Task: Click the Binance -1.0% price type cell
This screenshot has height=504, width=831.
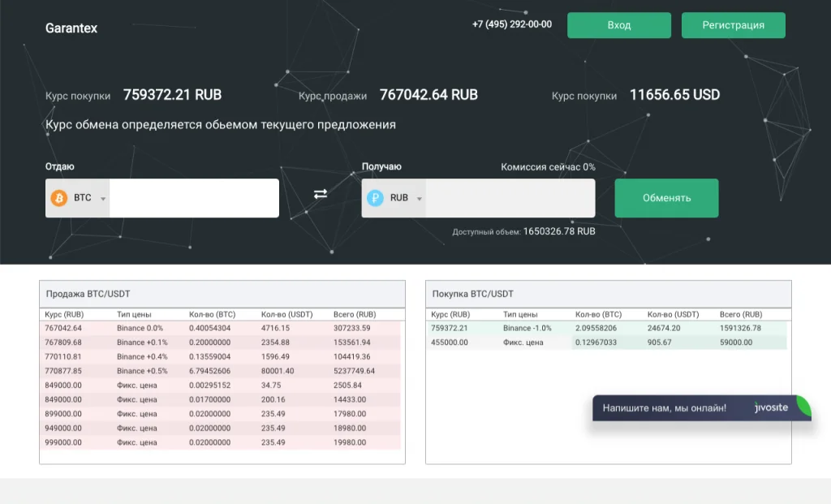Action: coord(527,328)
